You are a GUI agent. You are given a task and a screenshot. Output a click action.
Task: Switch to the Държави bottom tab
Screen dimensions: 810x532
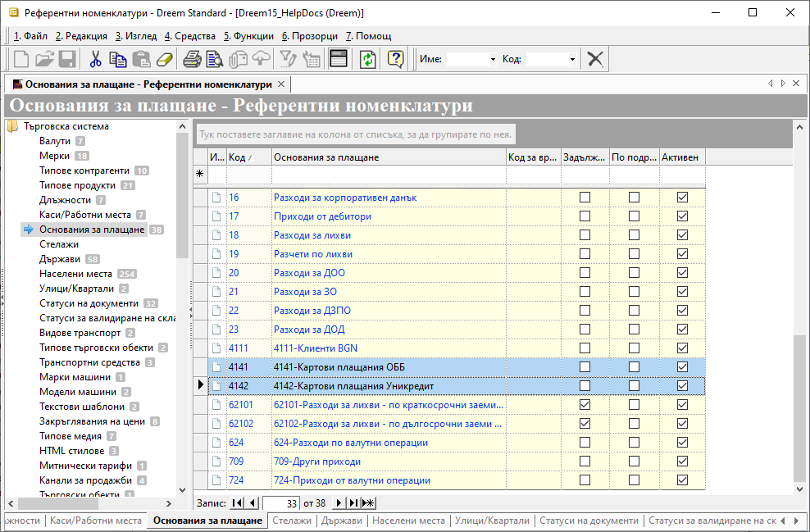(342, 521)
